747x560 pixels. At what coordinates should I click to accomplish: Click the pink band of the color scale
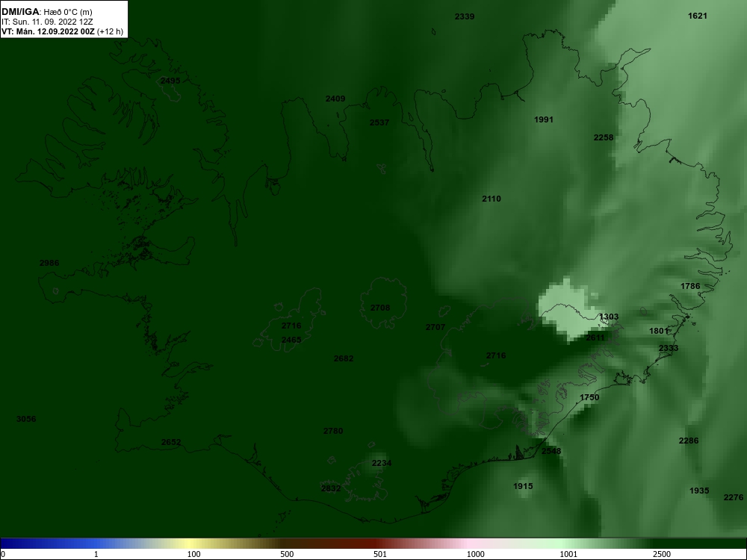(x=469, y=544)
